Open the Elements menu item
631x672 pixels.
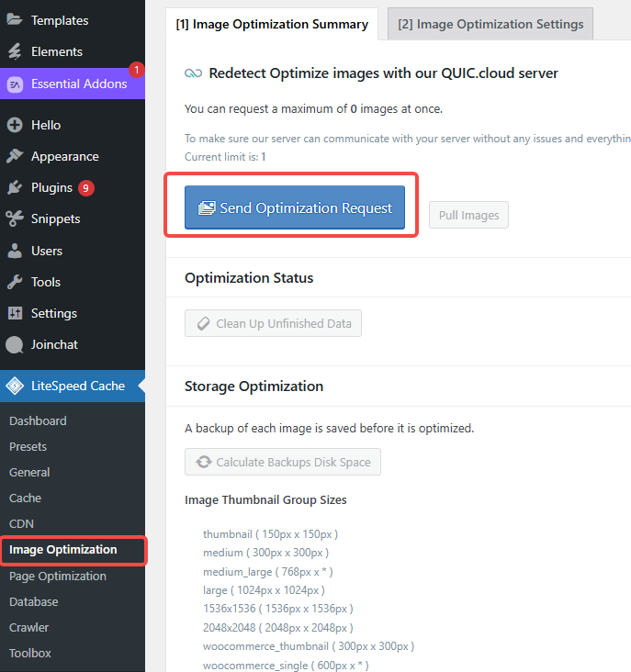click(73, 51)
